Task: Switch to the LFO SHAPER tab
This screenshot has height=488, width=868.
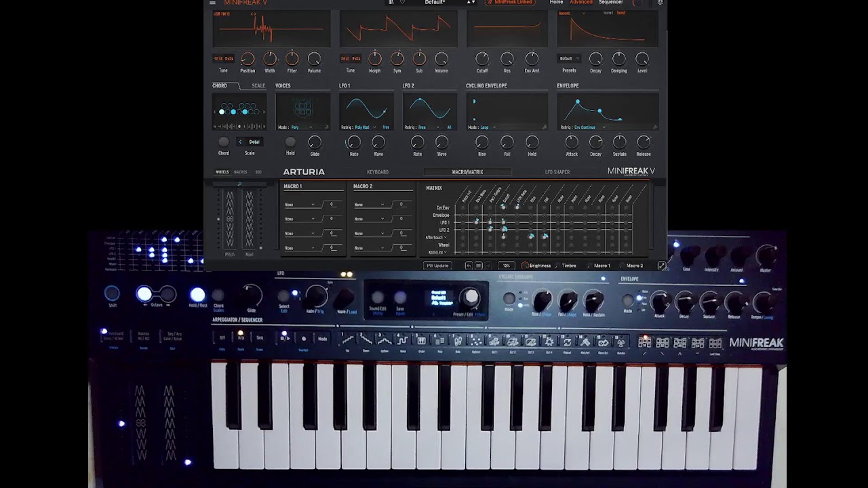Action: [x=557, y=172]
